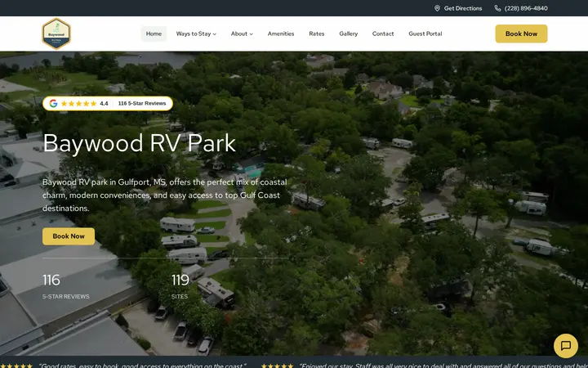The image size is (588, 368).
Task: Click the "Good rates, easy to book" testimonial
Action: tap(142, 366)
